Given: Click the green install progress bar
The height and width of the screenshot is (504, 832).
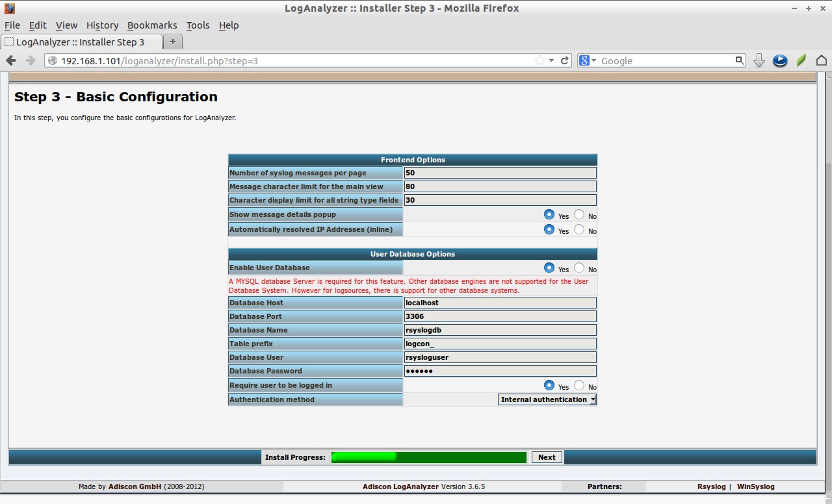Looking at the screenshot, I should point(428,457).
